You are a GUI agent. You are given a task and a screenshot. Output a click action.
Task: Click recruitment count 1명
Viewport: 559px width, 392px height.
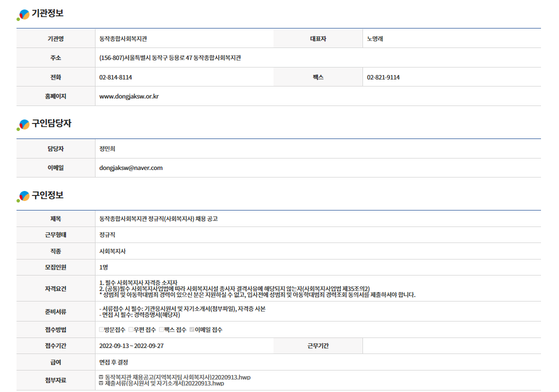(103, 267)
